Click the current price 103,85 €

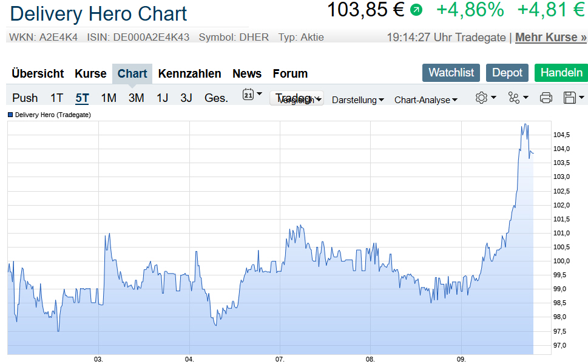(366, 9)
